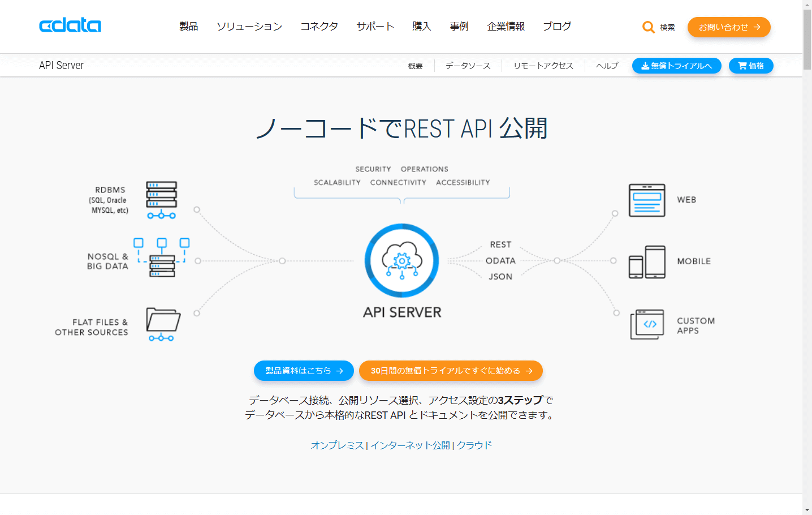Click the お問い合わせ contact button
Image resolution: width=812 pixels, height=515 pixels.
pyautogui.click(x=729, y=27)
